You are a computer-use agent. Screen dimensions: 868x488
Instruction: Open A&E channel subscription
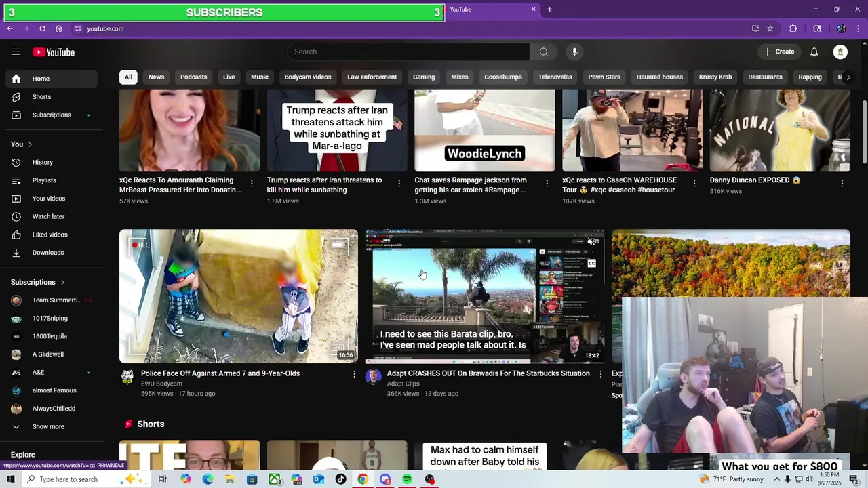(52, 373)
